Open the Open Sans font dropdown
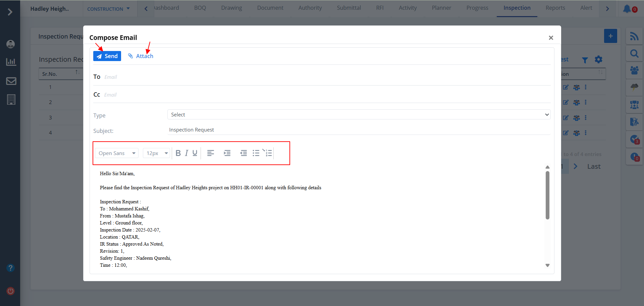644x306 pixels. click(117, 153)
